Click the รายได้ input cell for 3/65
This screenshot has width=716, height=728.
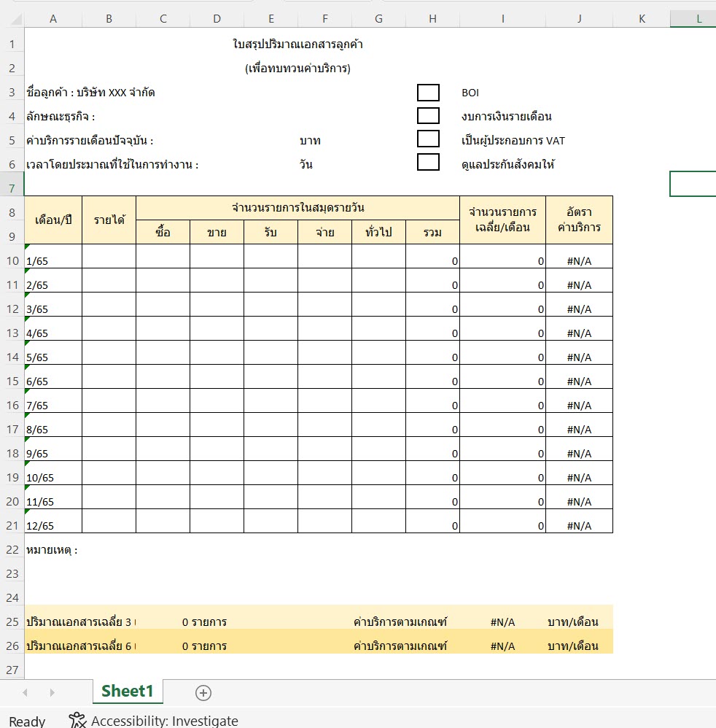[x=109, y=305]
